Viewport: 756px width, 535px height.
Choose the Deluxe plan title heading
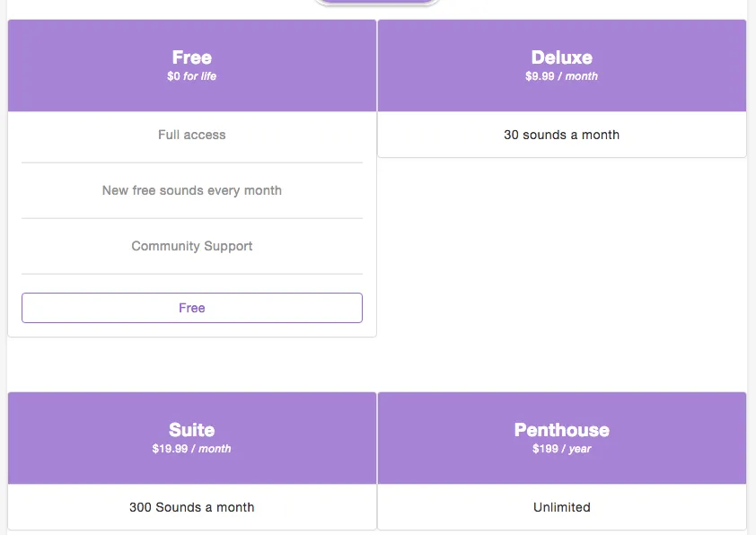[x=562, y=57]
